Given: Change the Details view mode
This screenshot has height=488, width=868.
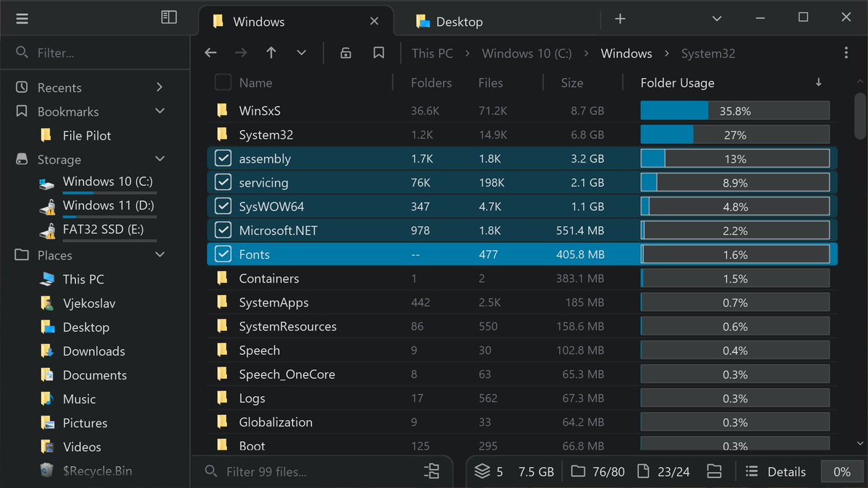Looking at the screenshot, I should (775, 471).
